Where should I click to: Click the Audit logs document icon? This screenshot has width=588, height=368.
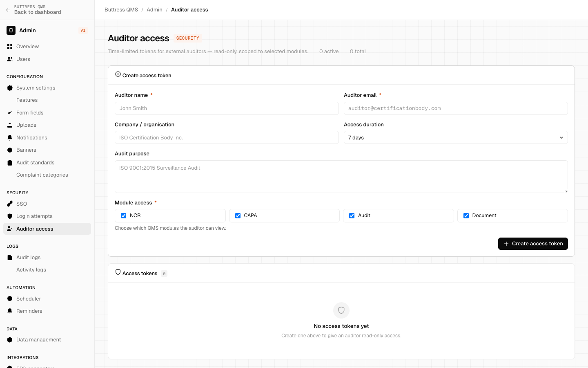coord(10,258)
